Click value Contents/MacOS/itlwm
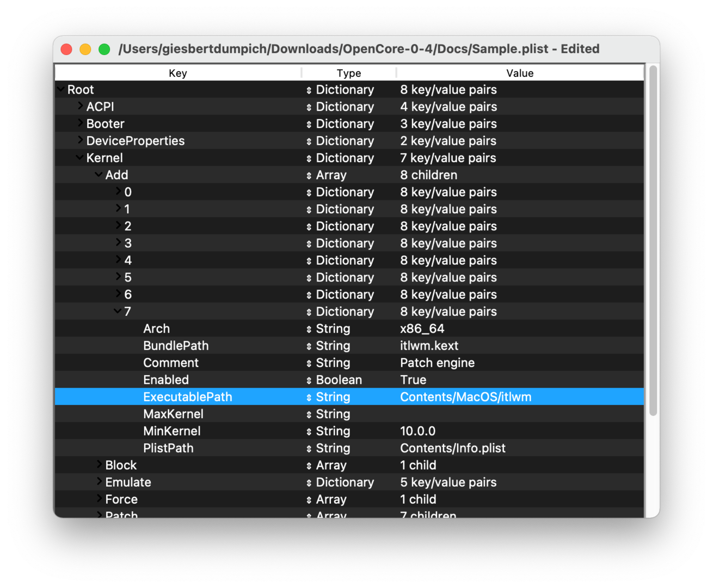 (x=465, y=397)
